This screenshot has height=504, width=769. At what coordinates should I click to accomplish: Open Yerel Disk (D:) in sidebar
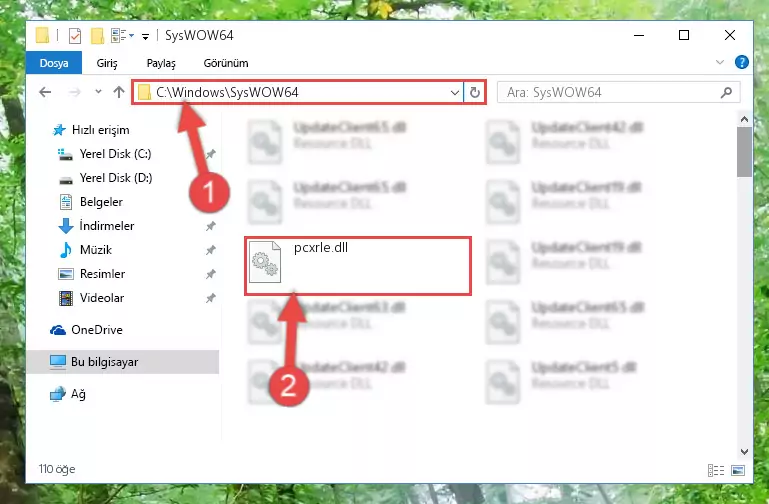(x=116, y=178)
